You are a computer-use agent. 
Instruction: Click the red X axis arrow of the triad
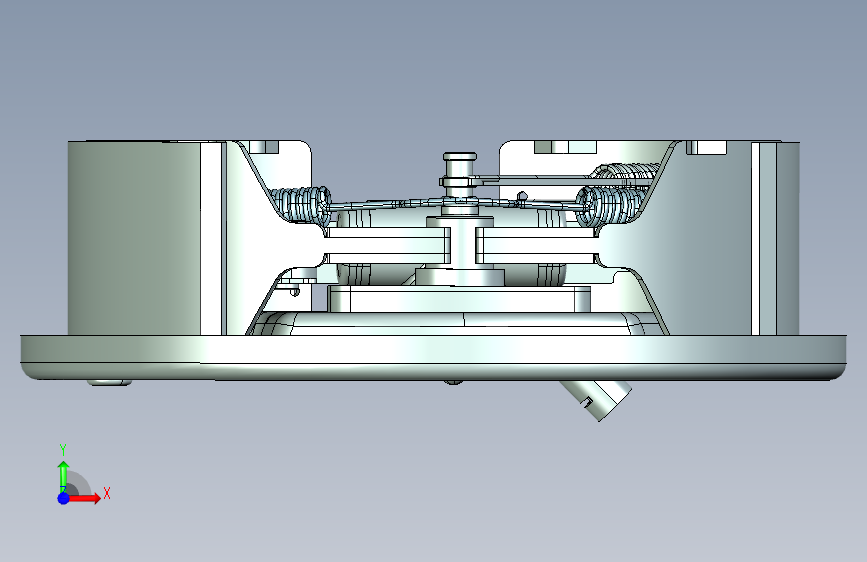pyautogui.click(x=84, y=498)
